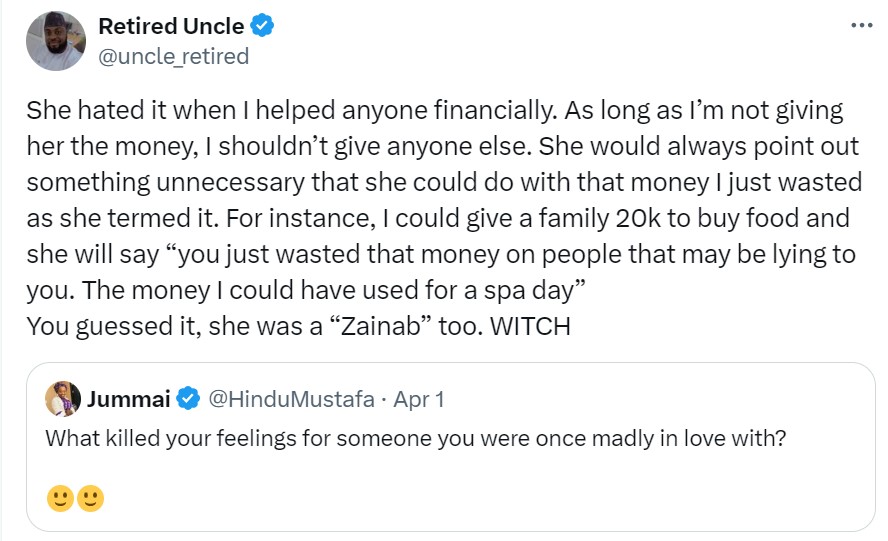Open the three-dot more options menu

click(x=859, y=25)
